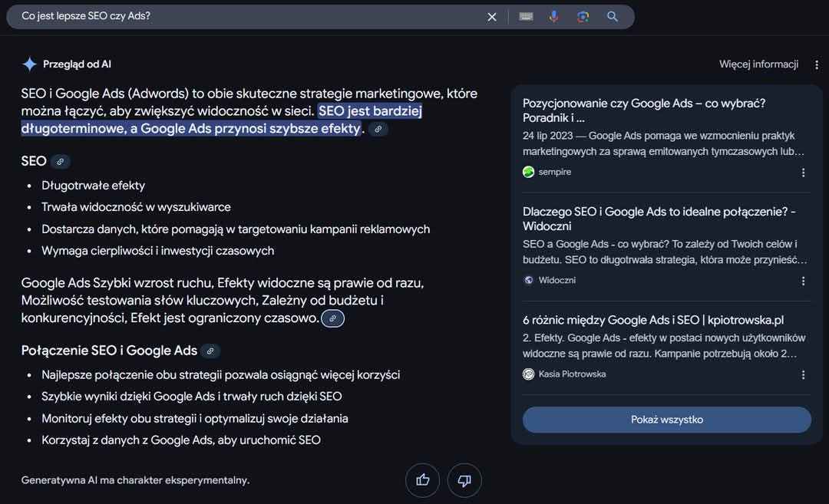Click the 'Połączenie SEO i Google Ads' heading text
Image resolution: width=829 pixels, height=504 pixels.
point(109,351)
